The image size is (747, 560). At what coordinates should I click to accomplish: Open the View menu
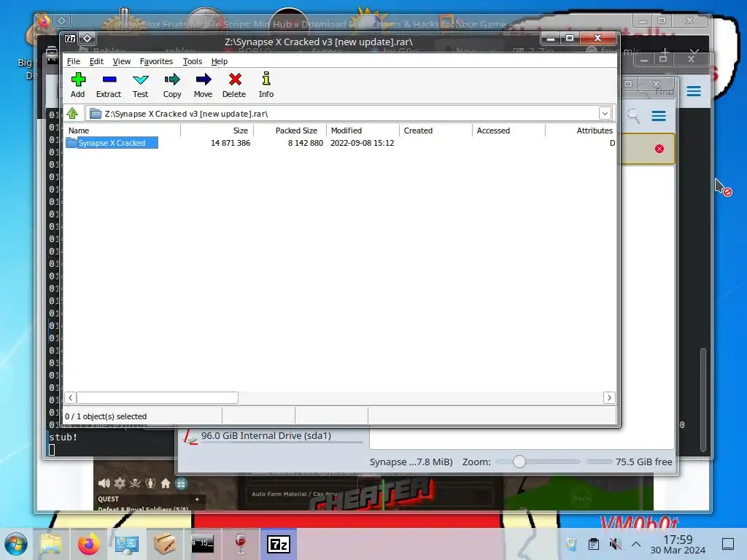pos(122,61)
